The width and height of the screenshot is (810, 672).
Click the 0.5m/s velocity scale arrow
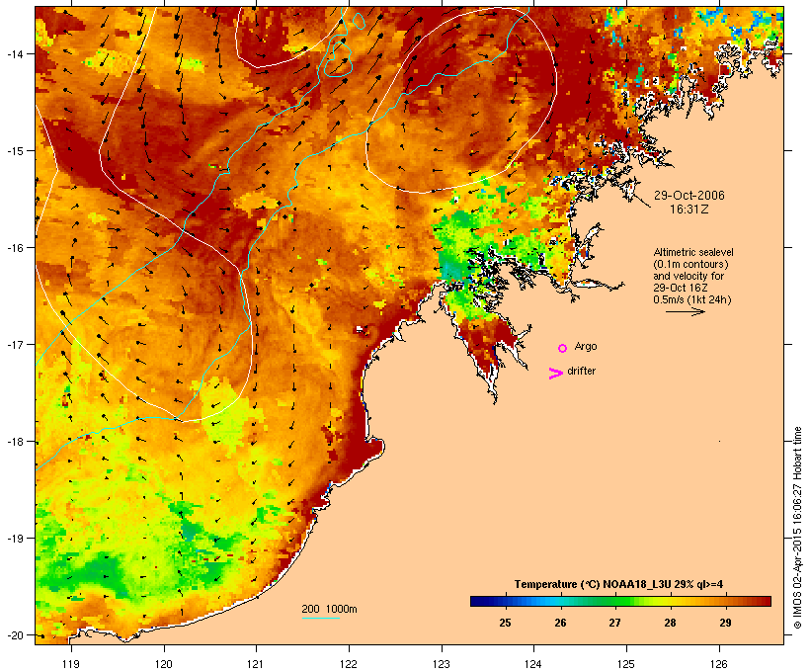pyautogui.click(x=686, y=311)
